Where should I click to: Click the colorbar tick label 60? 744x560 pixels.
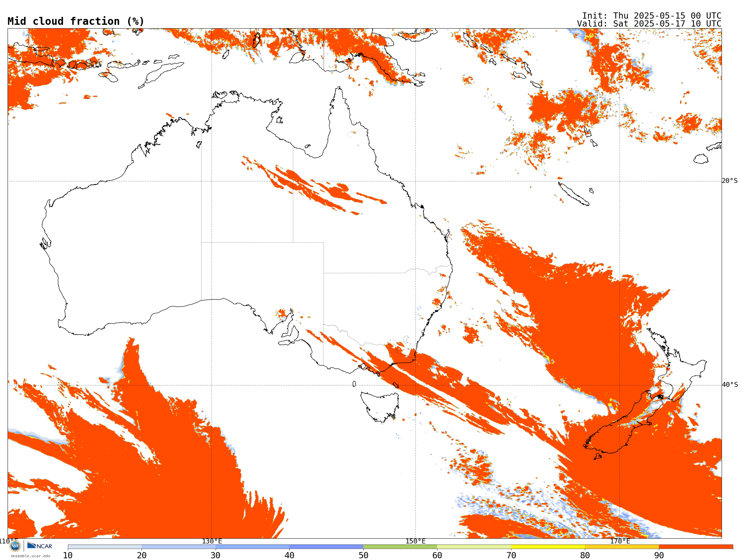point(437,555)
